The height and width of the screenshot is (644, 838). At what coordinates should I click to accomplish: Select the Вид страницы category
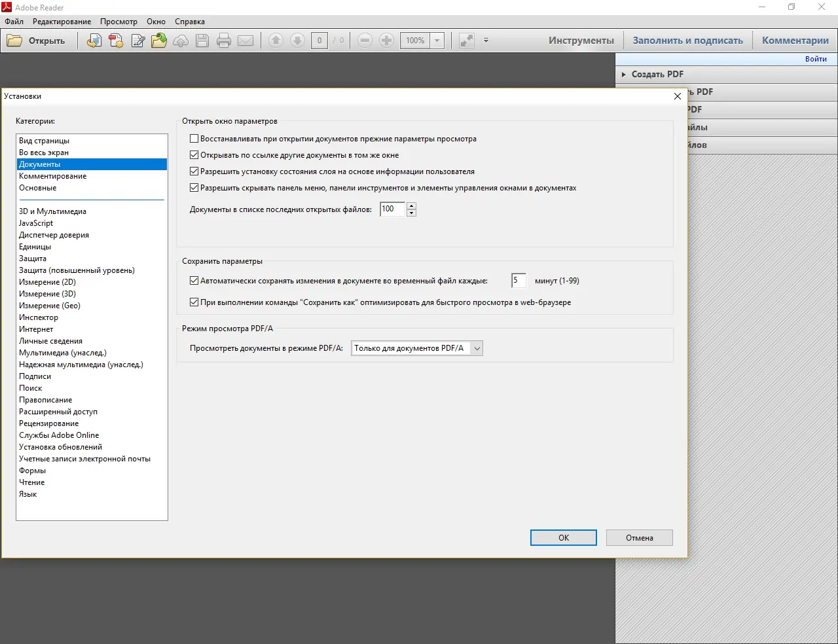tap(92, 141)
